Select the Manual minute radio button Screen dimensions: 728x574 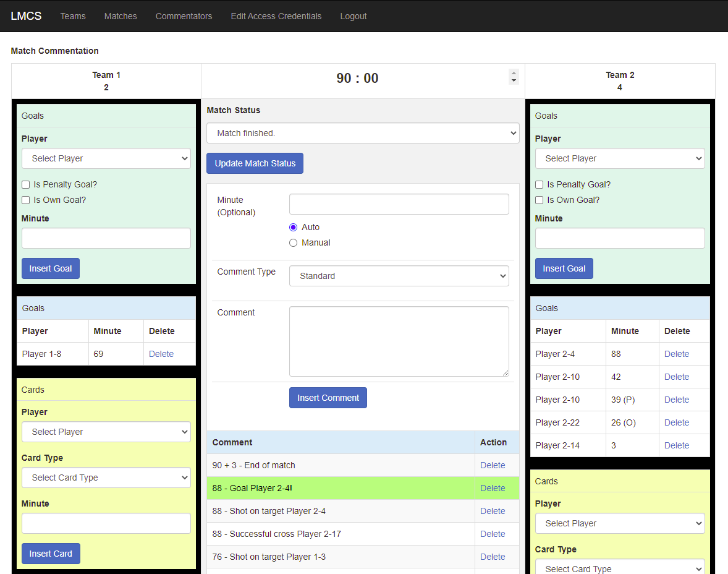(x=294, y=242)
